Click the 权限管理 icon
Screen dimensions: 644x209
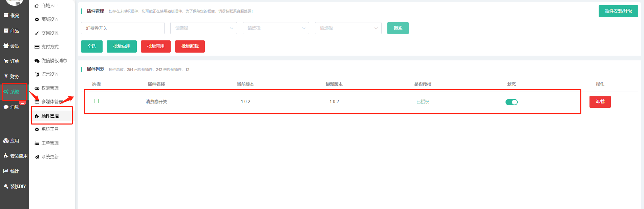37,88
